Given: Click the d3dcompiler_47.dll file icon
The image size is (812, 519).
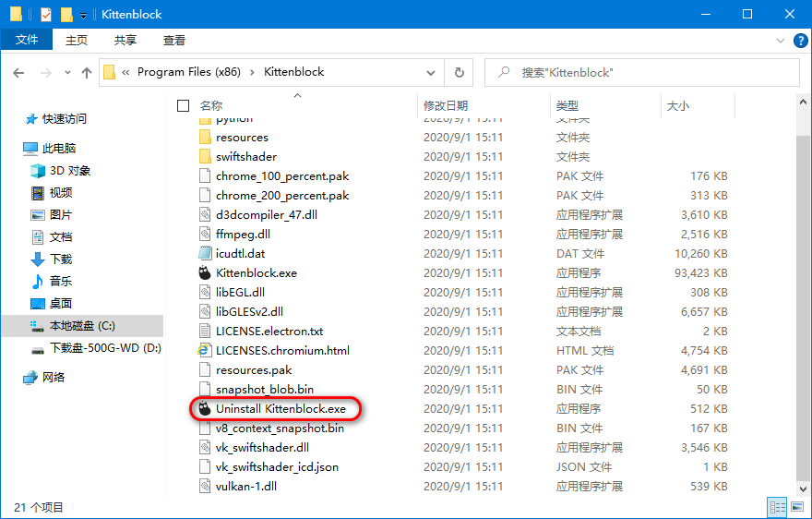Looking at the screenshot, I should pyautogui.click(x=205, y=214).
